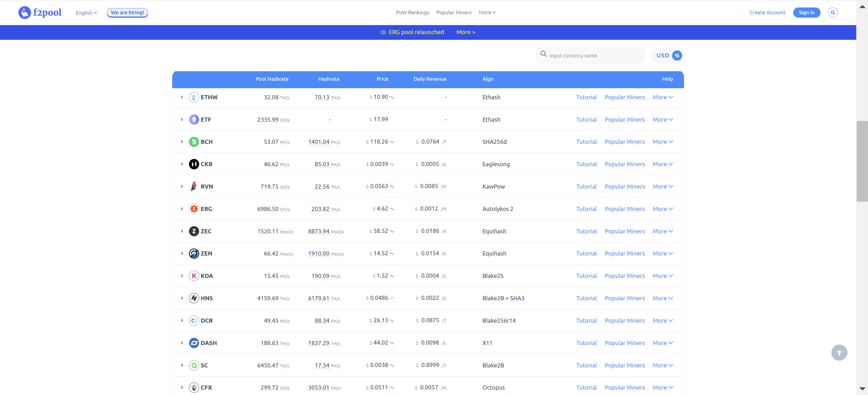Viewport: 868px width, 395px height.
Task: Click the RVN coin icon
Action: pos(194,186)
